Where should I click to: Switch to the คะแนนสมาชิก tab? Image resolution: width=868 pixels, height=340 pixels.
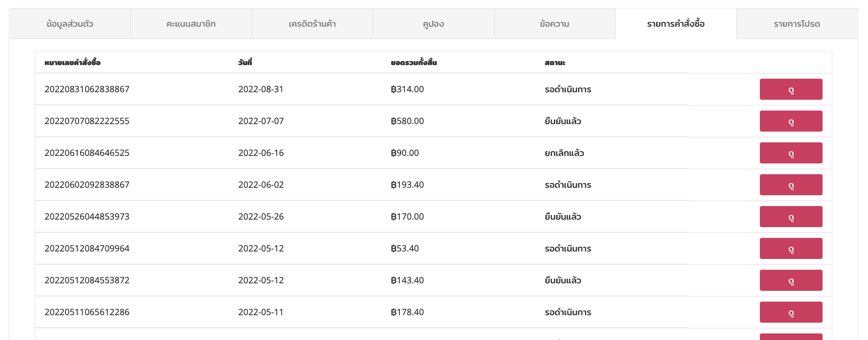[x=191, y=23]
